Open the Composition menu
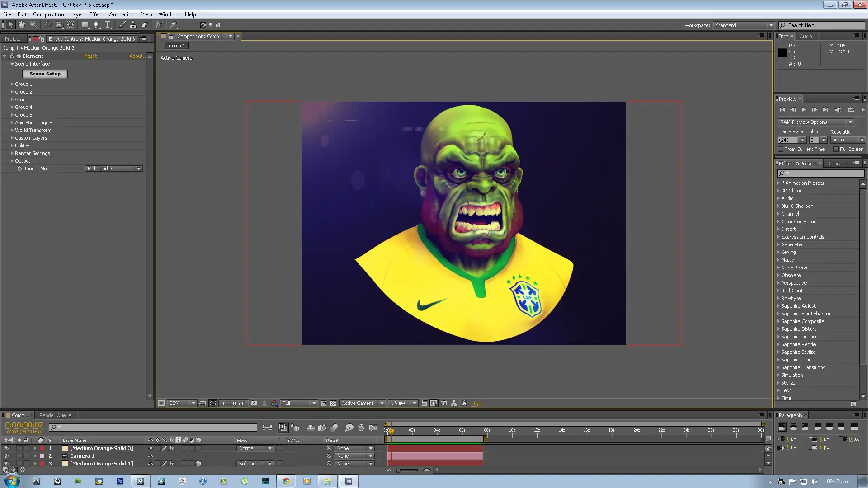Viewport: 868px width, 488px height. click(x=48, y=14)
